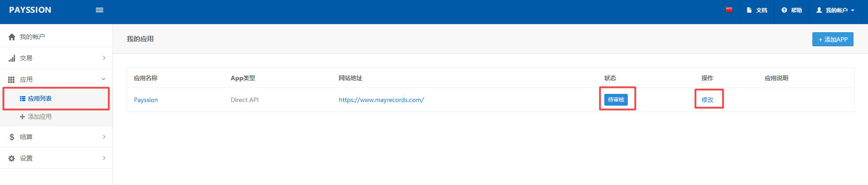868x185 pixels.
Task: Open the 我的帐户 dropdown in top bar
Action: 835,10
